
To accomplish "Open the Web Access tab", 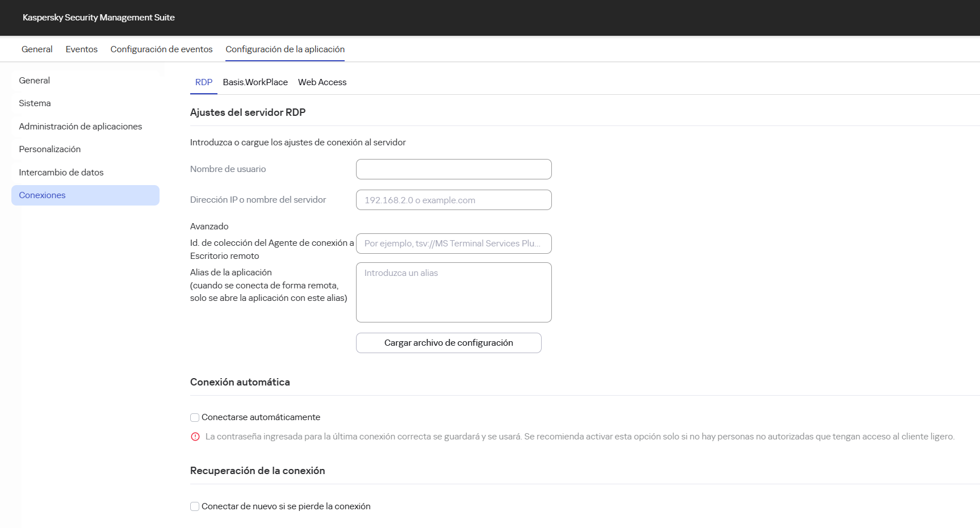I will [322, 82].
